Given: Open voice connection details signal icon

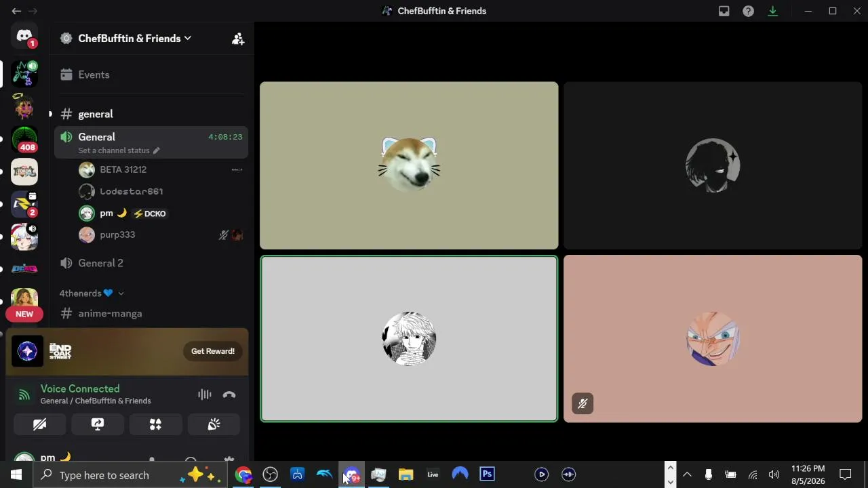Looking at the screenshot, I should tap(24, 394).
